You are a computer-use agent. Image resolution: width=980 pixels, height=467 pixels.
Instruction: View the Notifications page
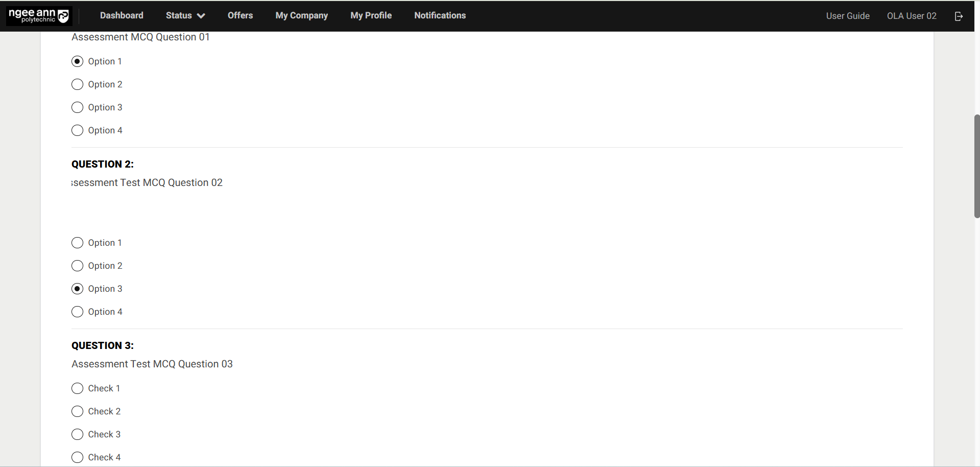[440, 16]
